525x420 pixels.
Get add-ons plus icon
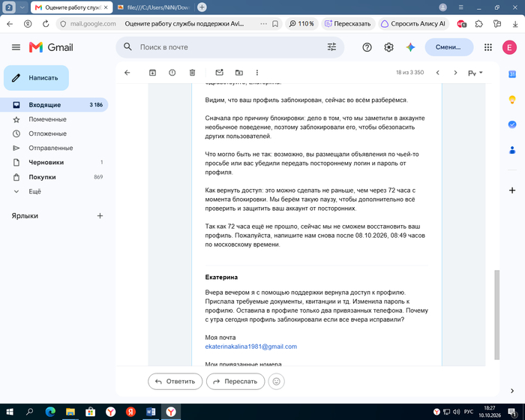[x=512, y=190]
